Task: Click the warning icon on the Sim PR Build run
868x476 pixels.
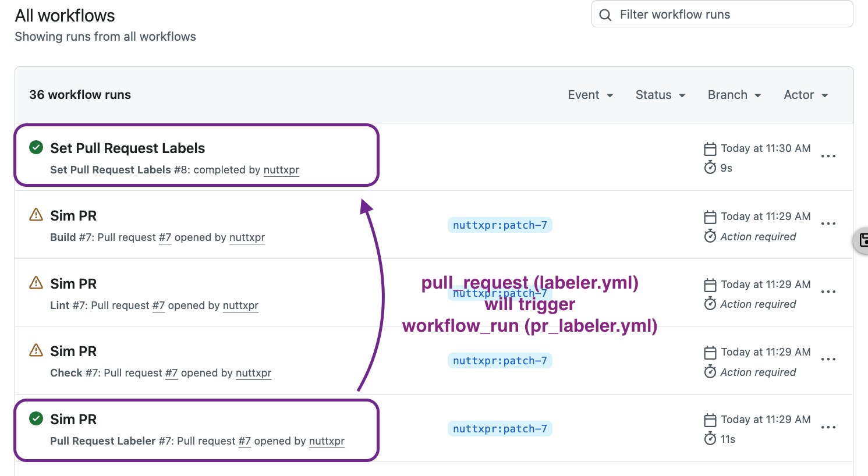Action: coord(36,215)
